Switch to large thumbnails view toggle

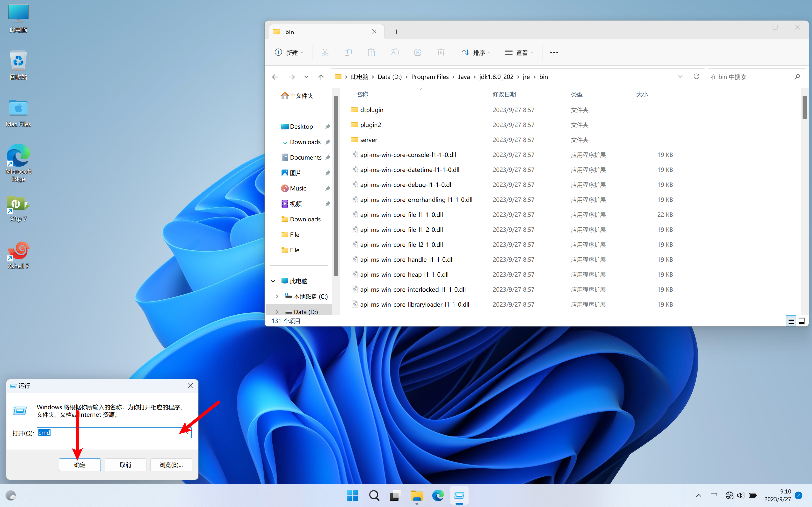[802, 321]
